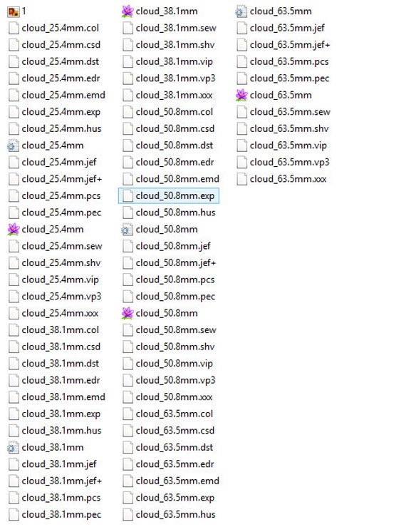Click the purple flower icon for cloud_63.5mm
Viewport: 406px width, 532px height.
point(241,96)
